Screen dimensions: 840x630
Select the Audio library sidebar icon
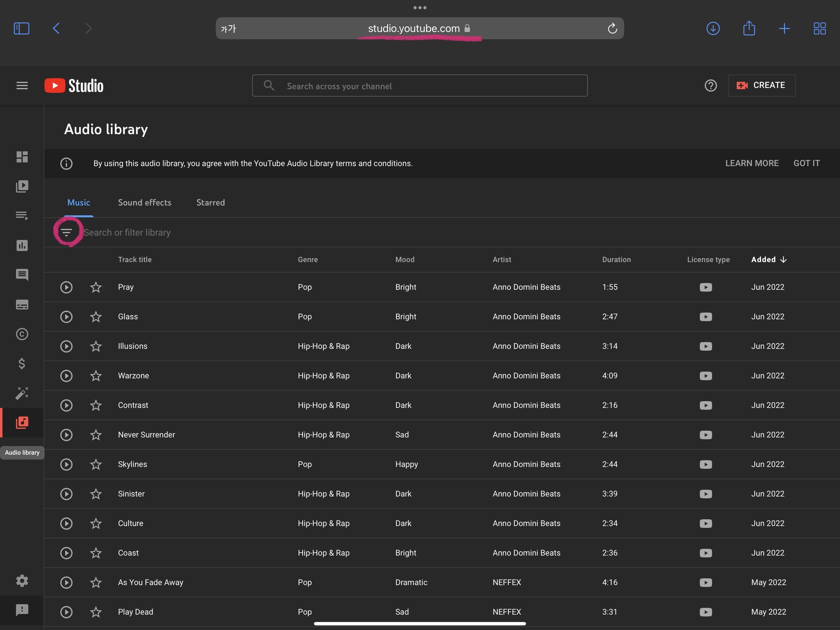click(x=22, y=423)
